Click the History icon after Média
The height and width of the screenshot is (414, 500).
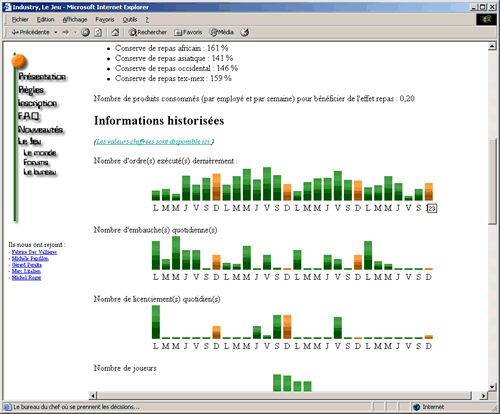point(245,32)
